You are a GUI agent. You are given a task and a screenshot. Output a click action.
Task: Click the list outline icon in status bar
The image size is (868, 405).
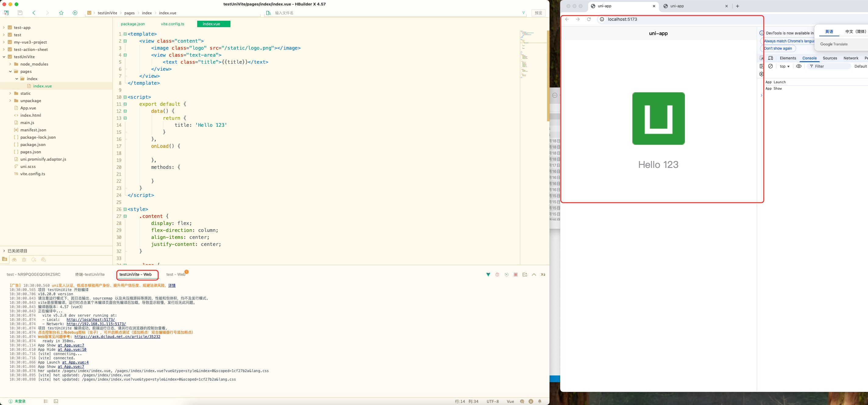click(46, 401)
